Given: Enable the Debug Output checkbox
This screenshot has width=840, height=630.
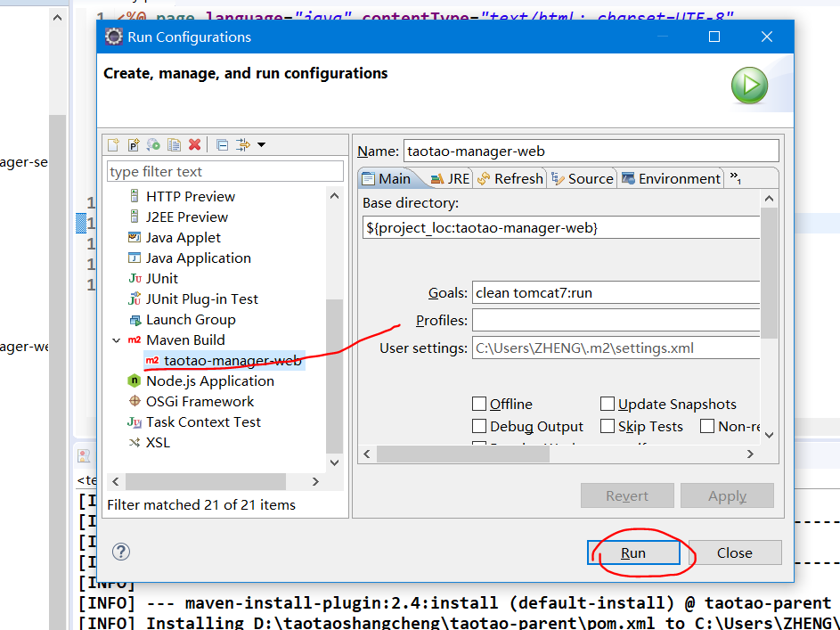Looking at the screenshot, I should (x=479, y=426).
